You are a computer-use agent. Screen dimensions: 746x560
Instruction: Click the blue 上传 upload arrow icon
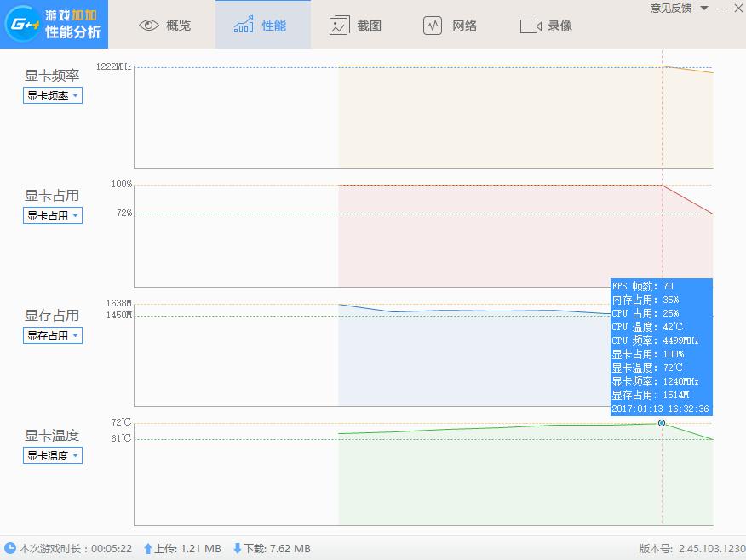[x=149, y=549]
